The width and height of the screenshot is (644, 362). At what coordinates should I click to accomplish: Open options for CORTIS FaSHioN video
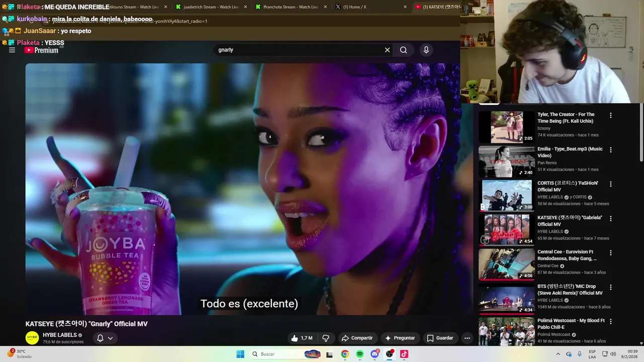point(611,184)
